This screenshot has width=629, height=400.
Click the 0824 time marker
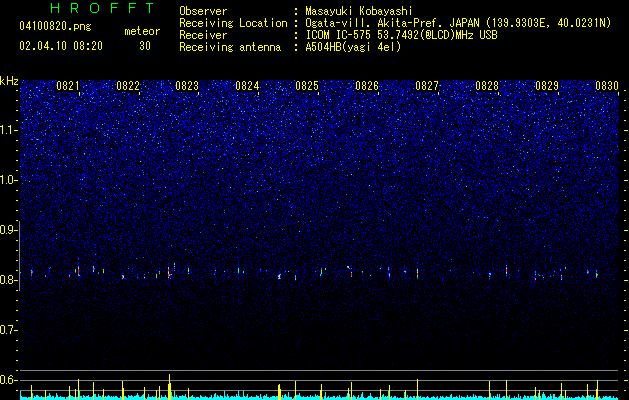point(247,86)
